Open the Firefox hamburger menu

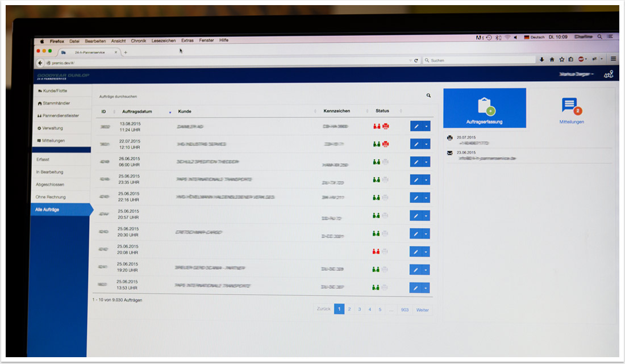[x=613, y=58]
